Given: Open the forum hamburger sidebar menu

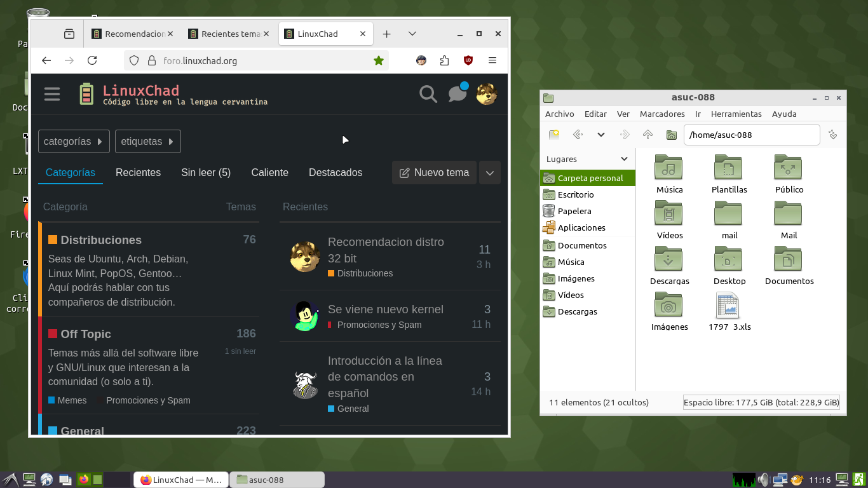Looking at the screenshot, I should [52, 95].
